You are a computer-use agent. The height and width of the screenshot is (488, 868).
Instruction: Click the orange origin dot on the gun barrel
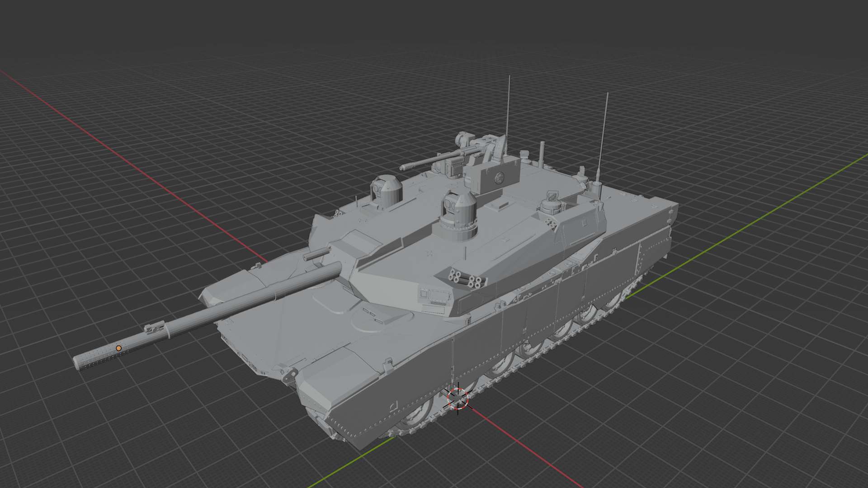click(x=118, y=348)
